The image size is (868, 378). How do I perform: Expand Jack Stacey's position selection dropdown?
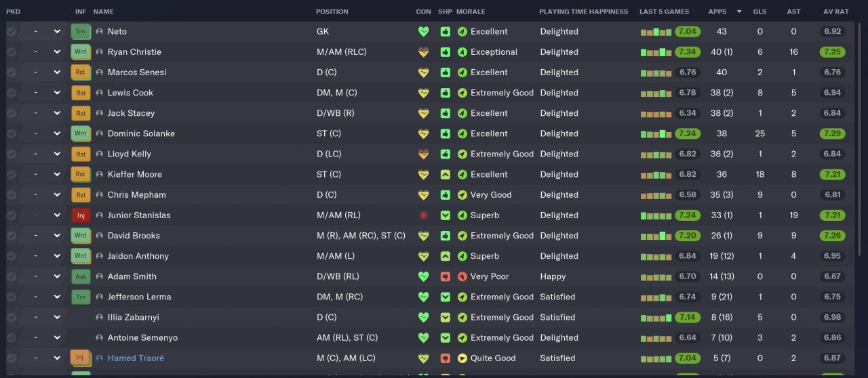coord(57,113)
